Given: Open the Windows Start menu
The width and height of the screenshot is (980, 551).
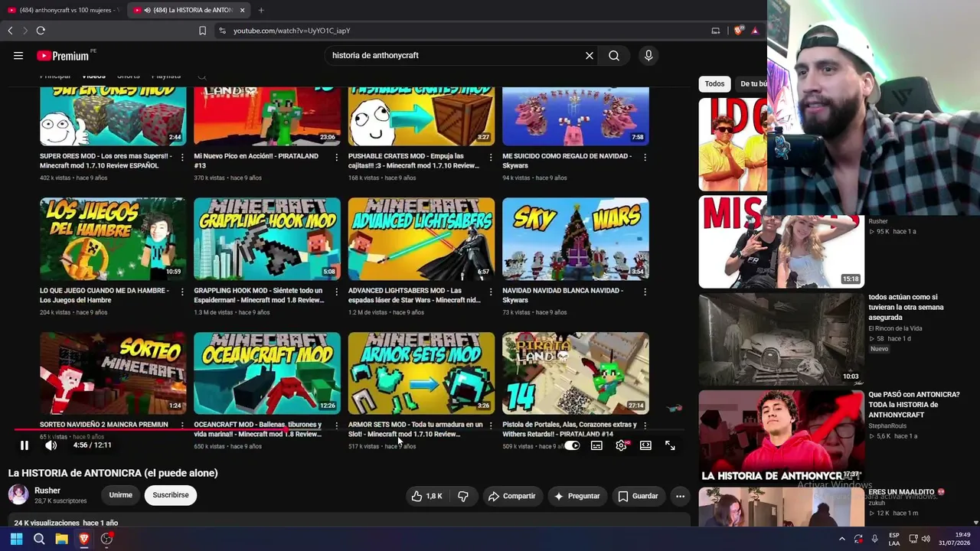Looking at the screenshot, I should pyautogui.click(x=16, y=539).
